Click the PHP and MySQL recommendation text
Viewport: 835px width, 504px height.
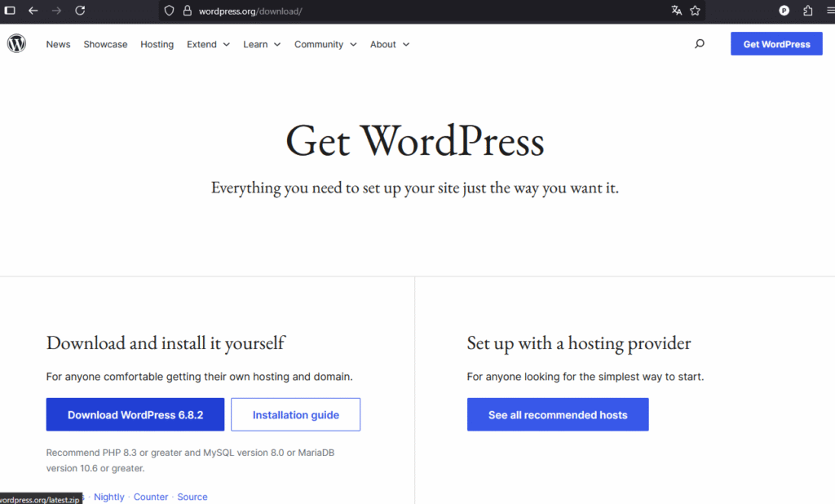(x=190, y=460)
